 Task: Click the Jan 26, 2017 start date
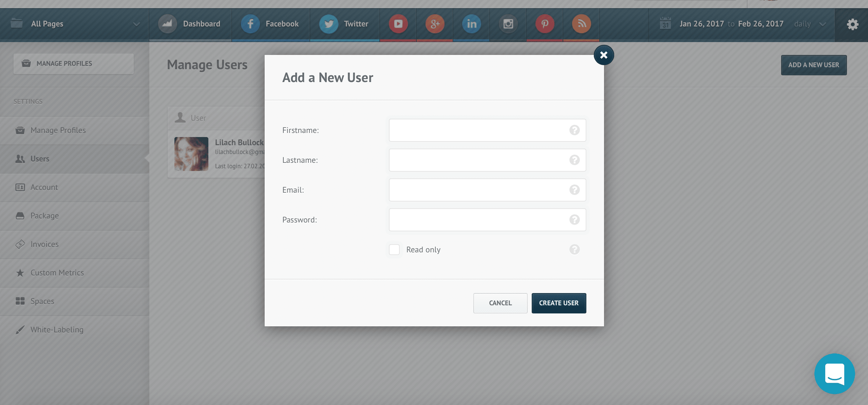(x=702, y=24)
